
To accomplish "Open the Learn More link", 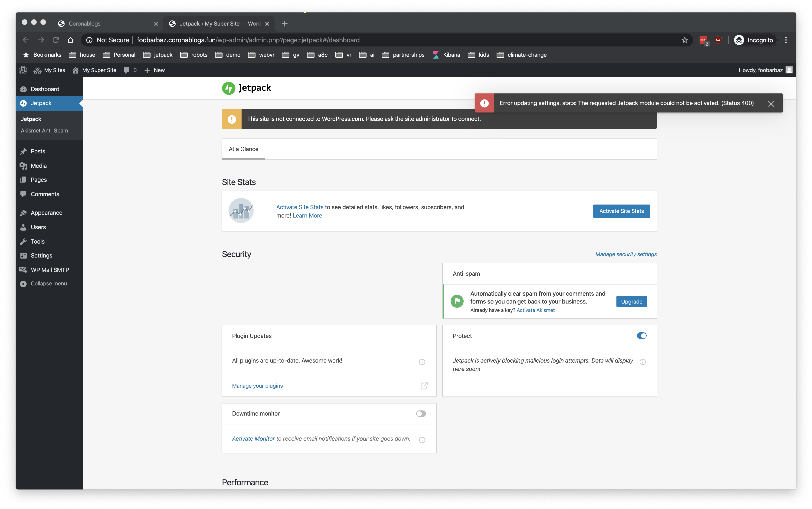I will 307,216.
